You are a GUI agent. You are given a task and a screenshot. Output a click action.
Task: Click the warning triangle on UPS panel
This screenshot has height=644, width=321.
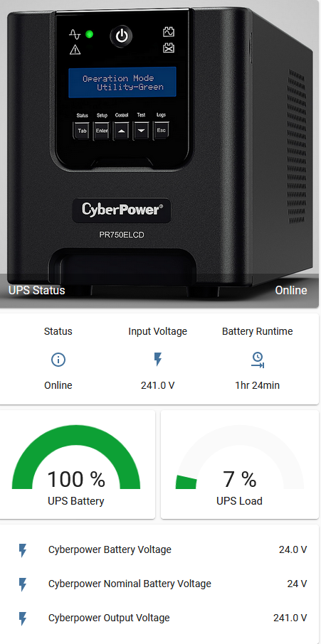tap(75, 50)
